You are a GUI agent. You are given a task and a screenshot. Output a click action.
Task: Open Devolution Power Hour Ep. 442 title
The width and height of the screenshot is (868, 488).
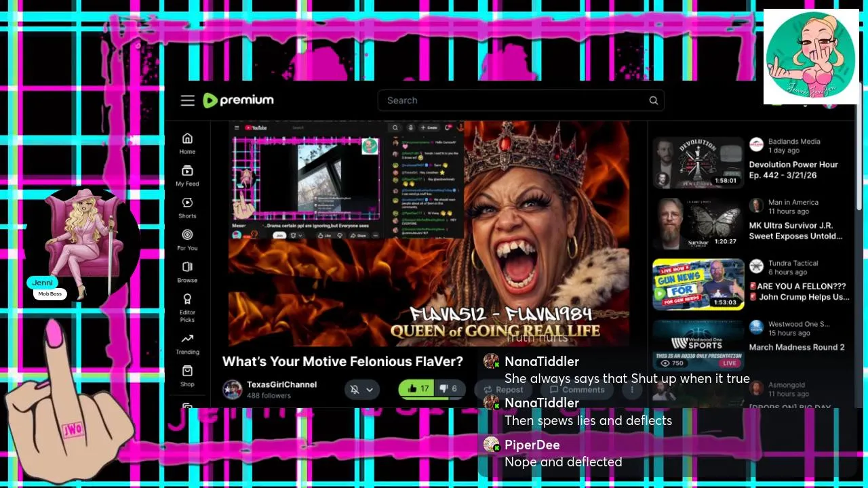793,169
